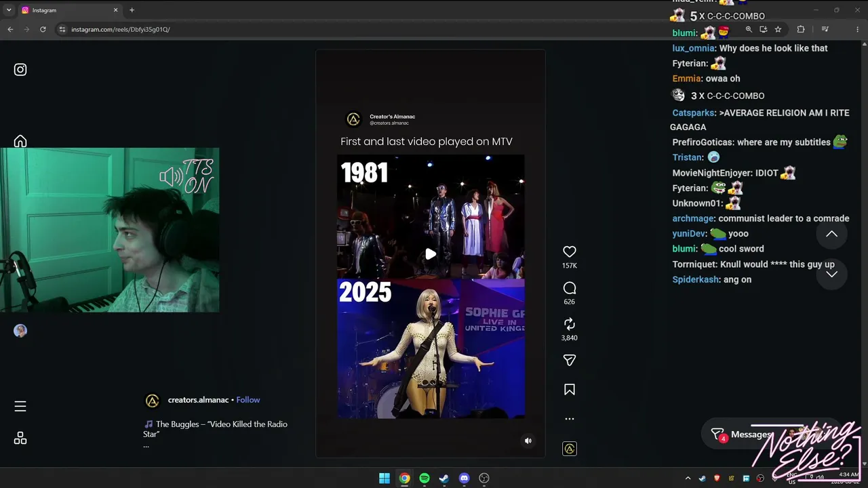Open the profile avatar in sidebar
Screen dimensions: 868x488
click(20, 331)
